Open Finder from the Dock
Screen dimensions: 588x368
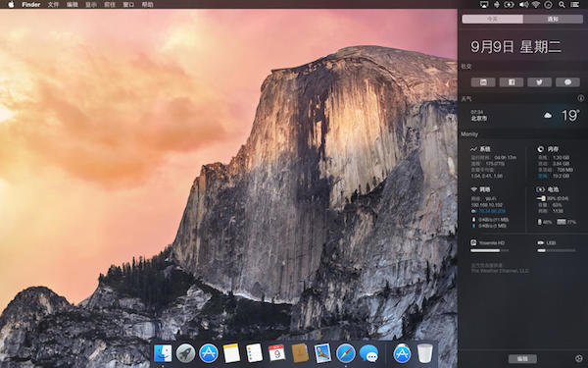pyautogui.click(x=163, y=353)
